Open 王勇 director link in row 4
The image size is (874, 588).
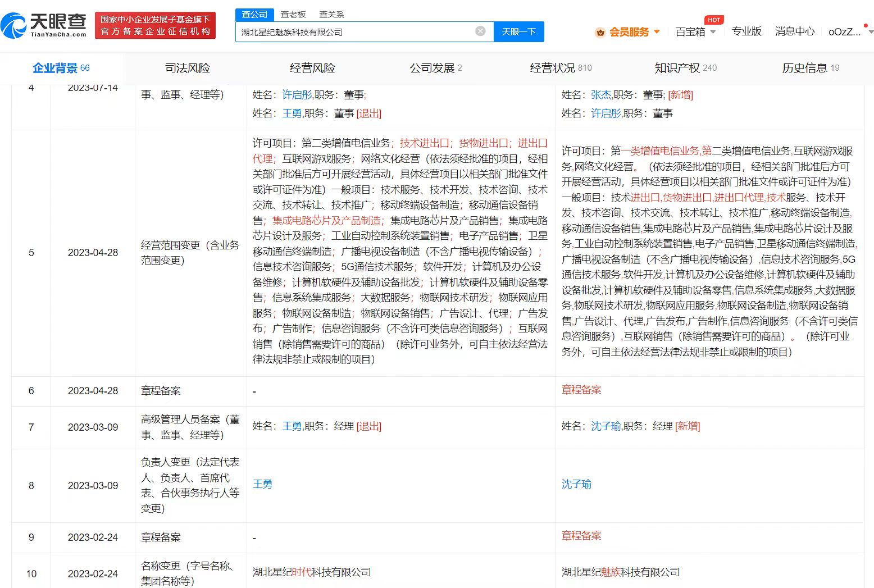[x=292, y=113]
